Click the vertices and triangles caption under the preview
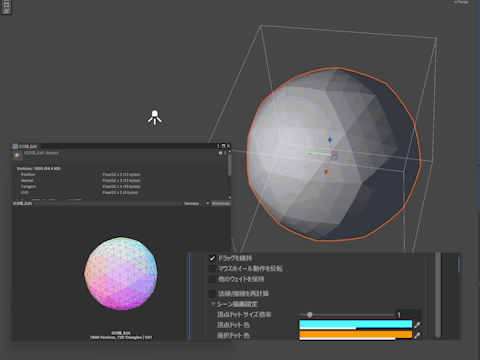The width and height of the screenshot is (480, 360). click(x=121, y=337)
